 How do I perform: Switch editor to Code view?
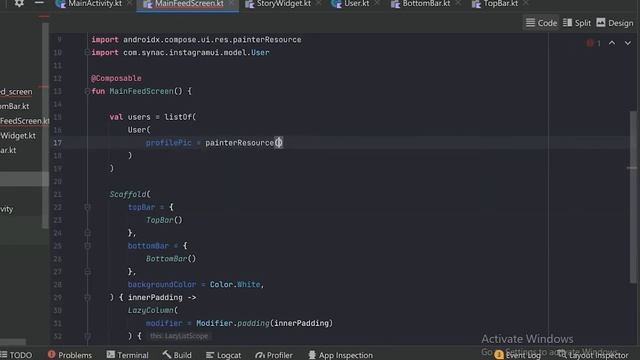click(541, 23)
